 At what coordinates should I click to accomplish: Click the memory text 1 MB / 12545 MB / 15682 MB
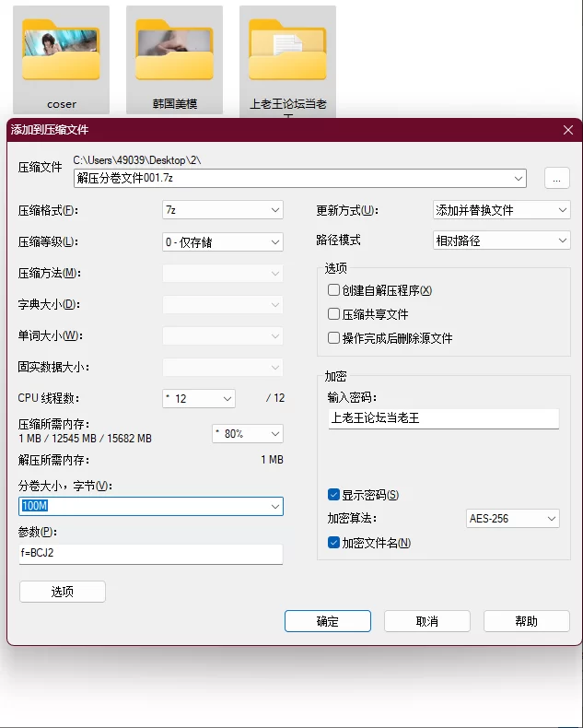point(85,439)
